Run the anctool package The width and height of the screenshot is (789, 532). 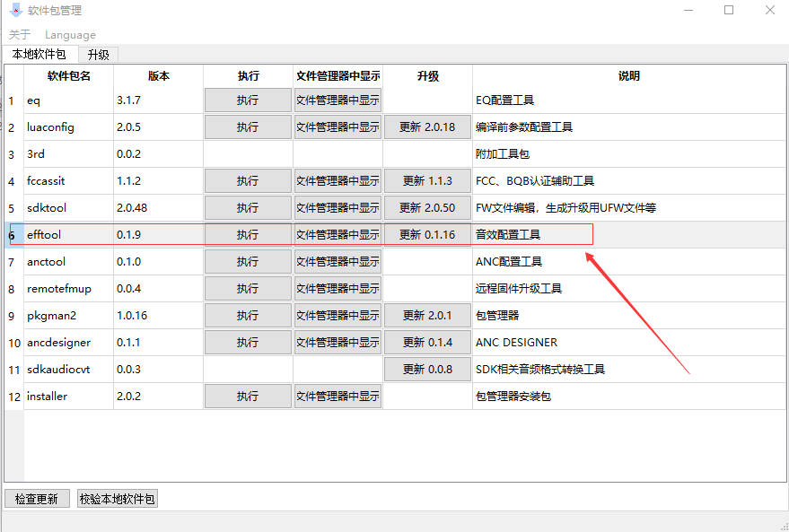click(x=248, y=261)
